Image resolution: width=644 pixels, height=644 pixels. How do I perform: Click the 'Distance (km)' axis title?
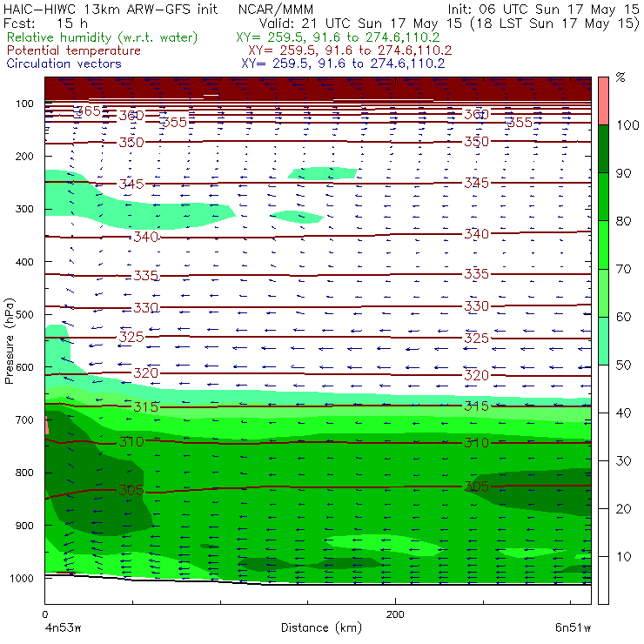321,627
